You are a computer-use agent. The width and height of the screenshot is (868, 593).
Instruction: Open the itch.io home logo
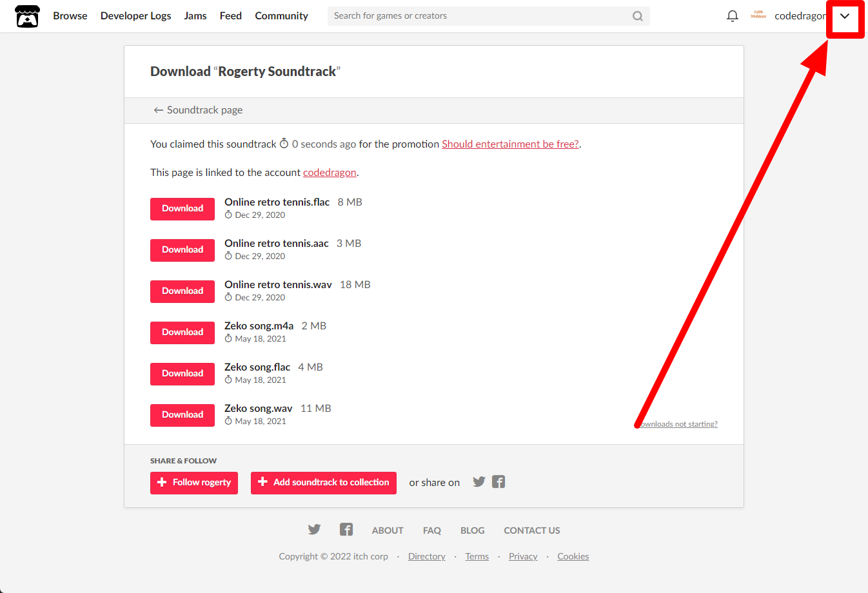pos(28,16)
